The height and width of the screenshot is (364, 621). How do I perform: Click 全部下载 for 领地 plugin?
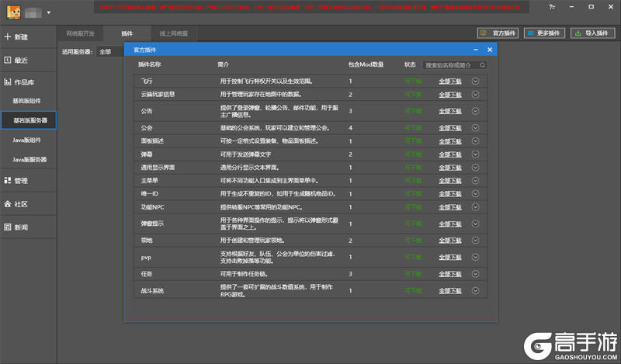pos(450,241)
